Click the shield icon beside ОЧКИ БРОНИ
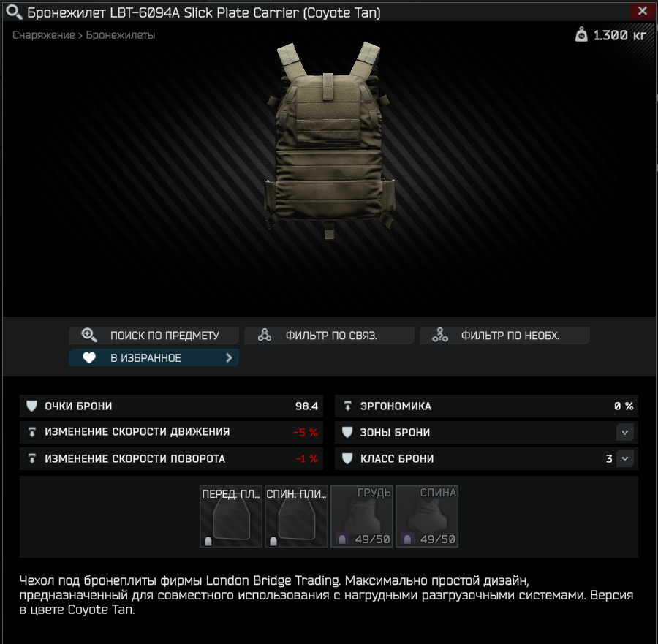Image resolution: width=658 pixels, height=644 pixels. (x=31, y=406)
